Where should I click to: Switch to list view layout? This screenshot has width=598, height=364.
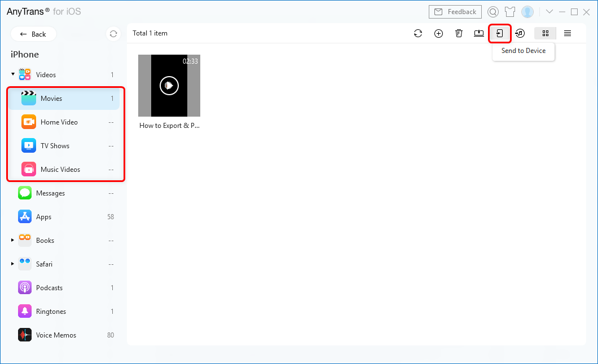tap(568, 34)
